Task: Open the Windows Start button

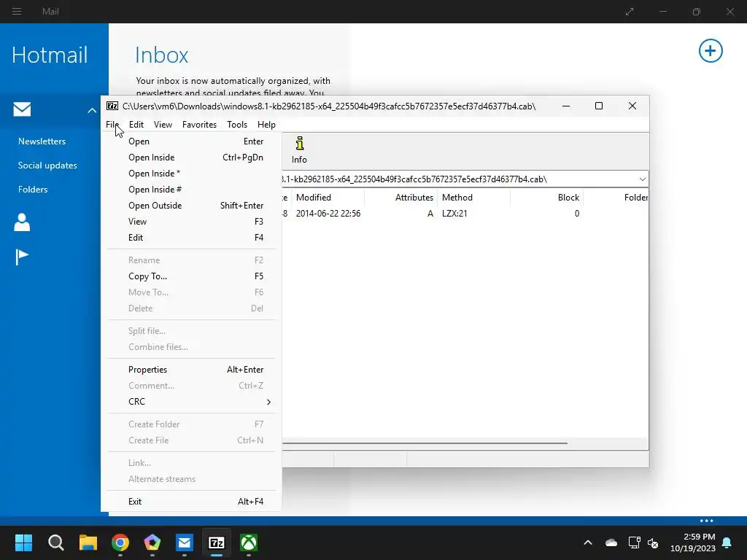Action: pyautogui.click(x=23, y=542)
